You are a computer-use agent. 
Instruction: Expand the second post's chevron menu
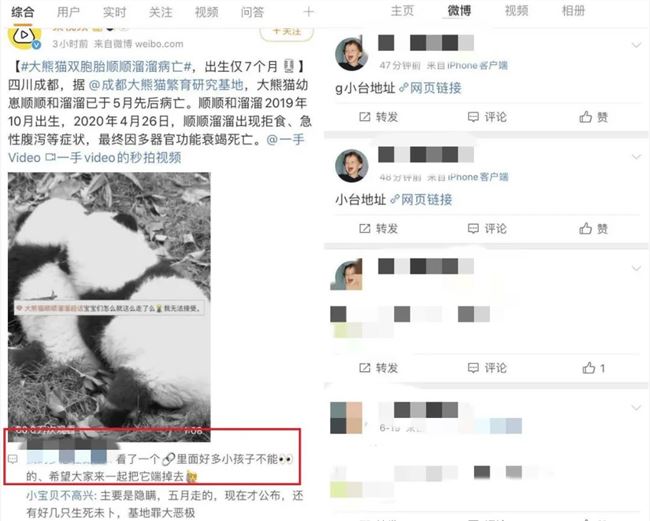pos(636,156)
